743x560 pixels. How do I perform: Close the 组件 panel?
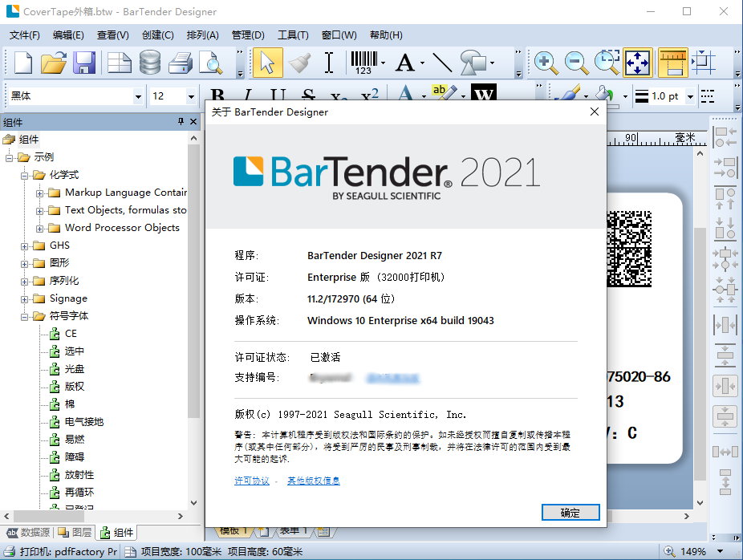click(x=193, y=122)
